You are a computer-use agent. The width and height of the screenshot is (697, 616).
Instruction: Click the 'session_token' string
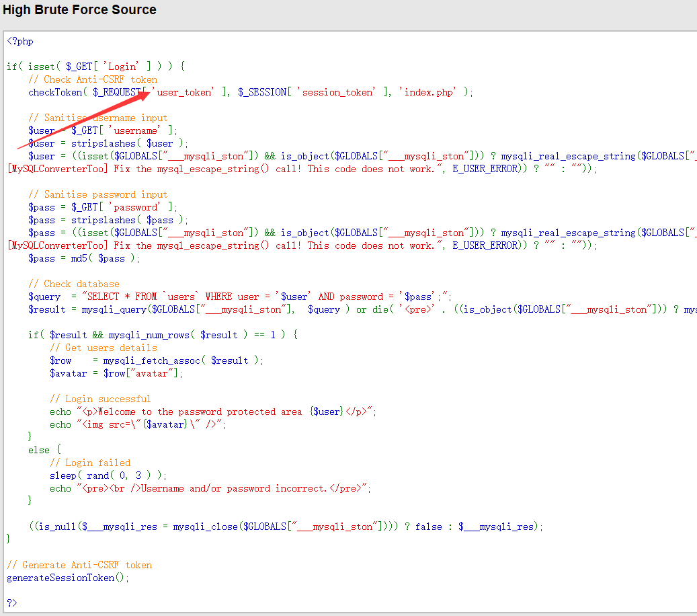(338, 92)
